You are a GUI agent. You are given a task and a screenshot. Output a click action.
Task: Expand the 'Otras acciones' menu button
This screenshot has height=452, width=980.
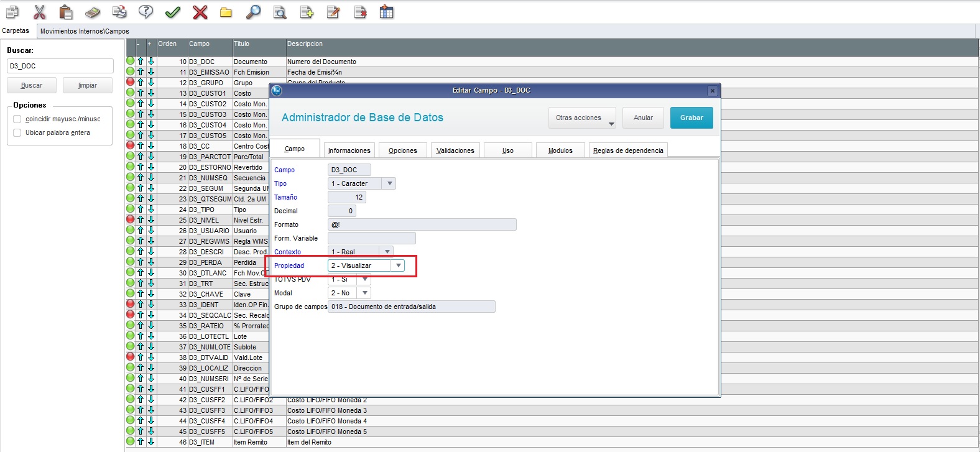tap(582, 118)
